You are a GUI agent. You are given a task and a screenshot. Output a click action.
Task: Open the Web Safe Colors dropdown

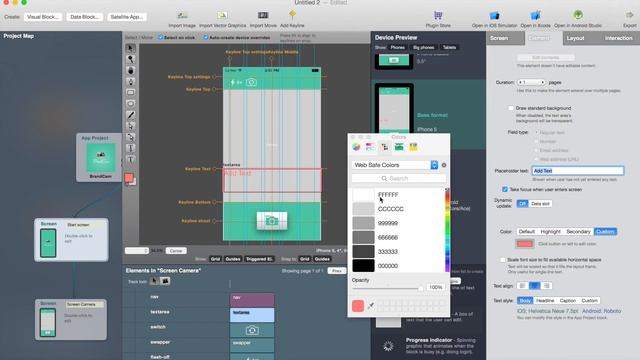point(395,165)
